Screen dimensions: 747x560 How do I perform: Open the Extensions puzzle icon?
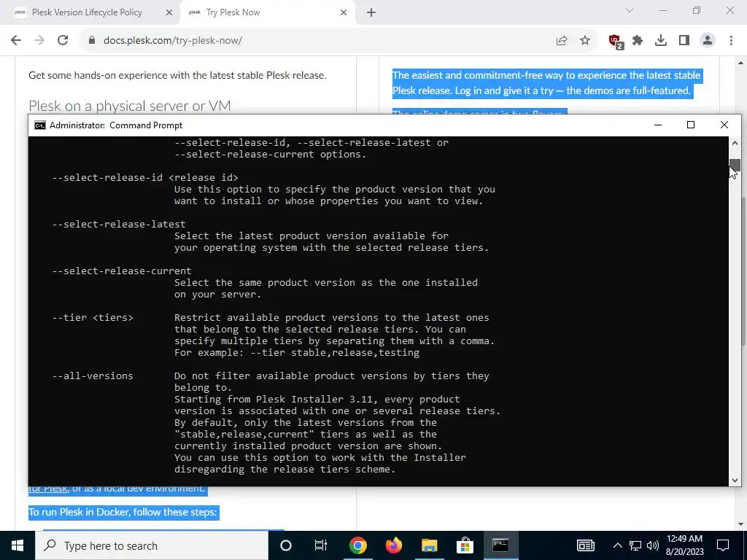[638, 41]
